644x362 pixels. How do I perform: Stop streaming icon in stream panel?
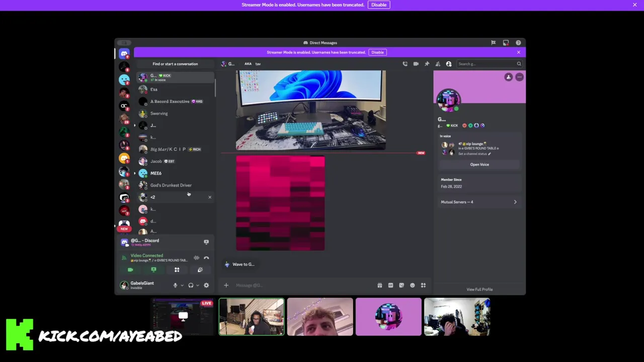click(206, 242)
